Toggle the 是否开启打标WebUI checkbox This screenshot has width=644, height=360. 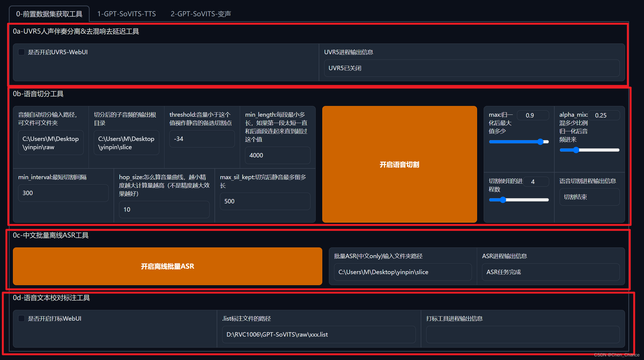point(21,318)
